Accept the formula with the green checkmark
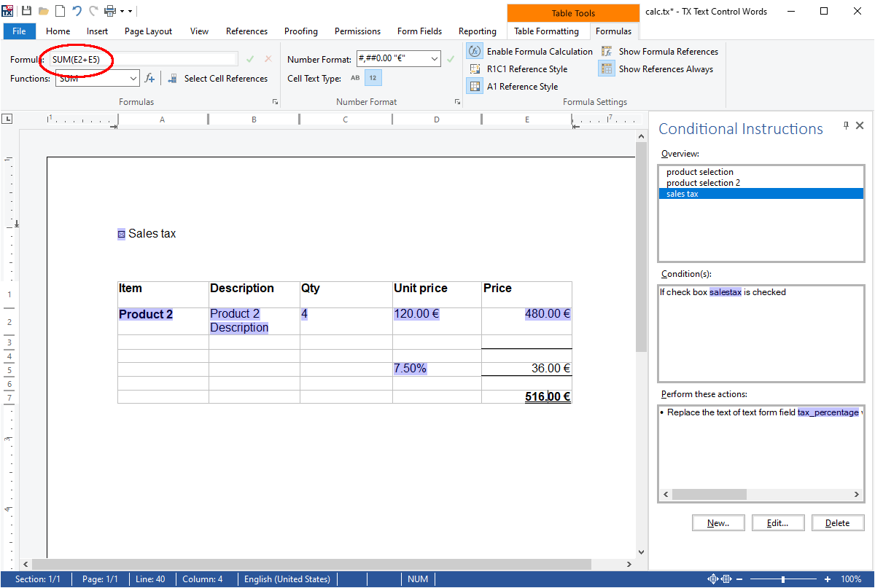The width and height of the screenshot is (875, 588). tap(250, 59)
